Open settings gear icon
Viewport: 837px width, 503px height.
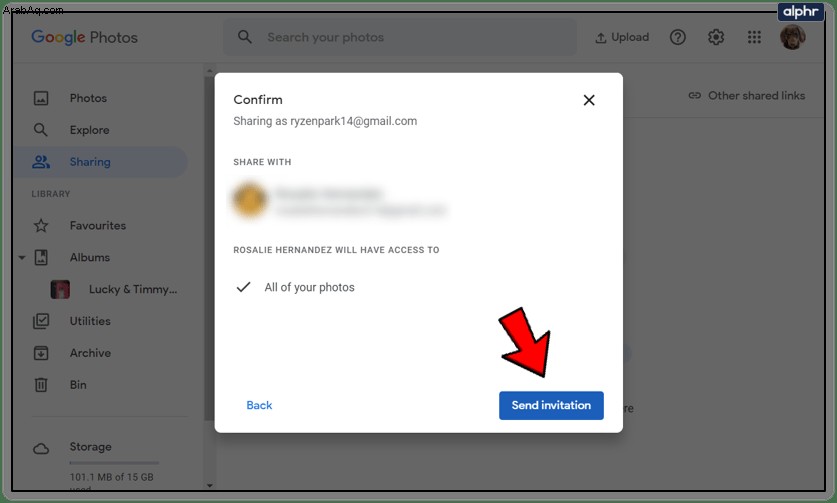point(716,37)
